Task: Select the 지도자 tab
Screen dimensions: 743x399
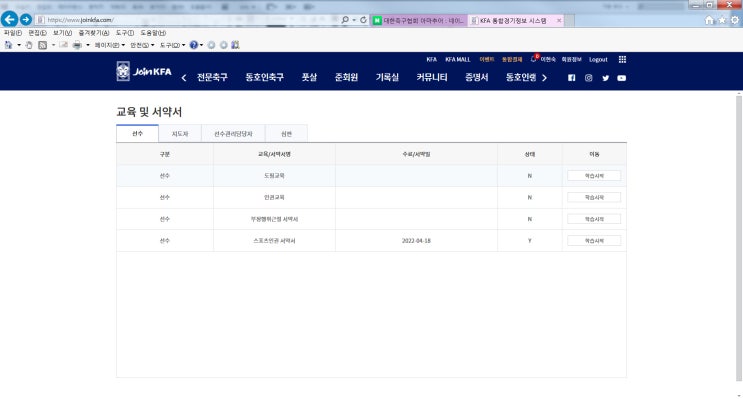Action: pos(180,134)
